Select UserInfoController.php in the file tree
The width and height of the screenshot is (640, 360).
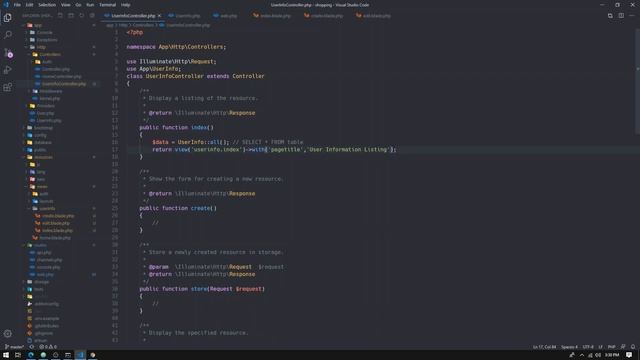(x=64, y=84)
